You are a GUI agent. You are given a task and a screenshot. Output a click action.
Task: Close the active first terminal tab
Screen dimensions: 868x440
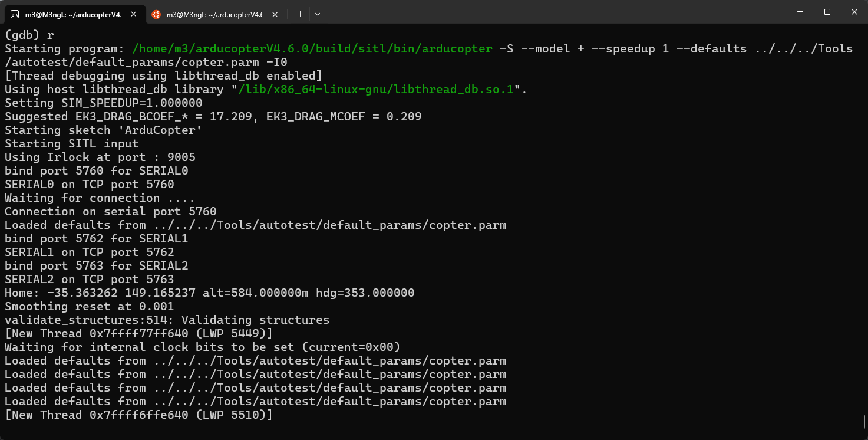(134, 14)
